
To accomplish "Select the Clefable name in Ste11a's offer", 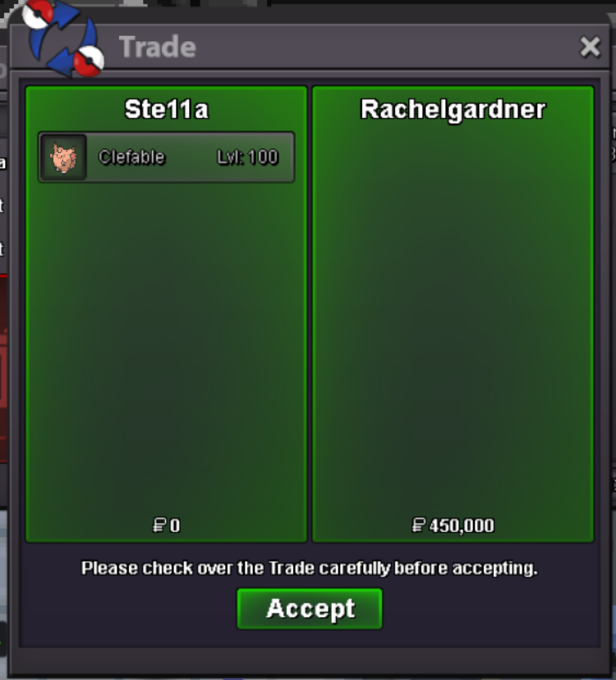I will [132, 157].
